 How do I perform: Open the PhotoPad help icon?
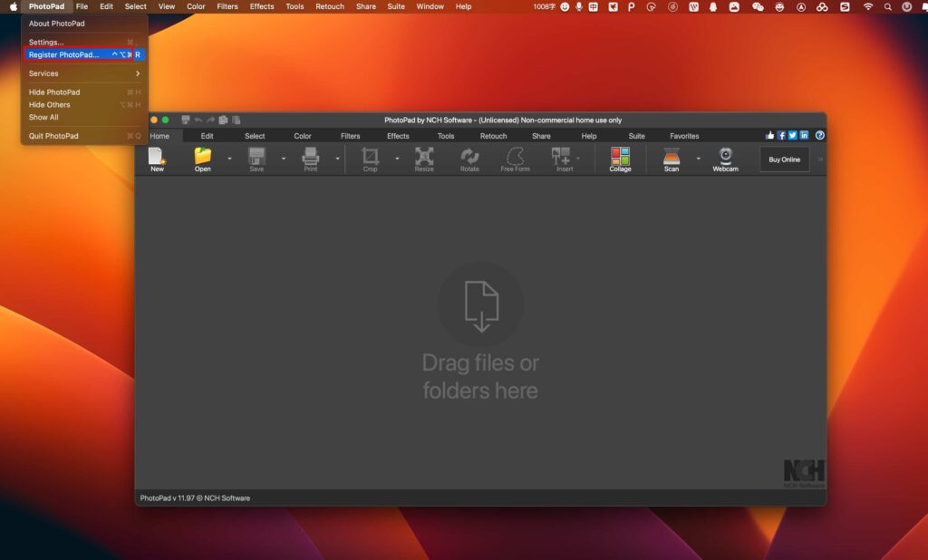818,135
